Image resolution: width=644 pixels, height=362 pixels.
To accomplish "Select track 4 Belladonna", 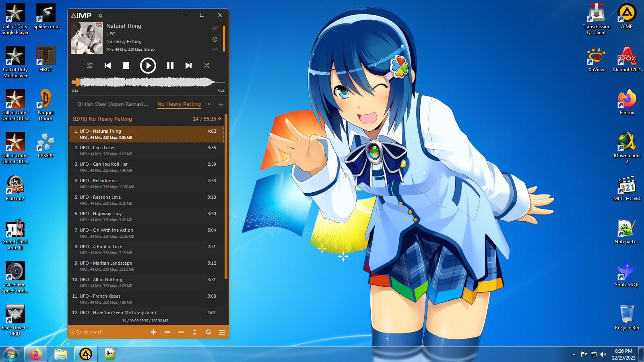I will 146,183.
